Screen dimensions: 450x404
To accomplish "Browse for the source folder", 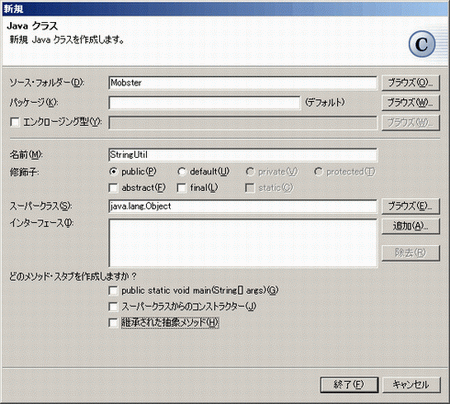I will pyautogui.click(x=410, y=83).
